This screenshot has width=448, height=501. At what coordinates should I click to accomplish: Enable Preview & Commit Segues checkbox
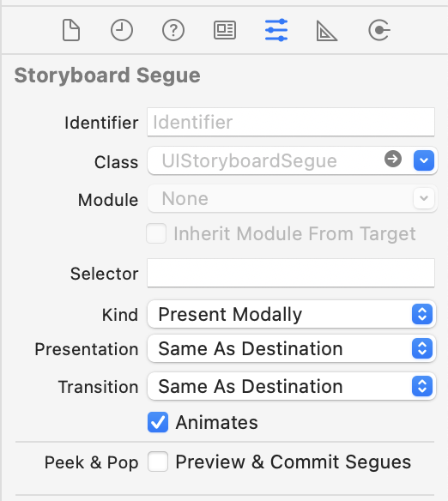[x=158, y=462]
